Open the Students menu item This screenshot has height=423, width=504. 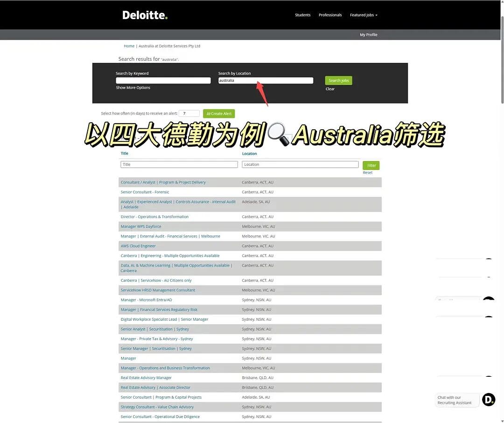(302, 15)
